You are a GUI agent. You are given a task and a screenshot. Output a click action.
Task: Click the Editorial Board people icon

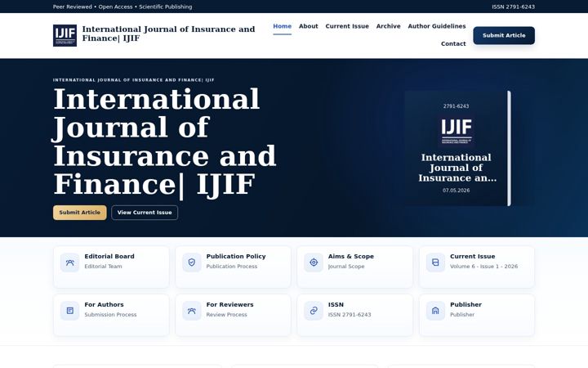point(69,263)
